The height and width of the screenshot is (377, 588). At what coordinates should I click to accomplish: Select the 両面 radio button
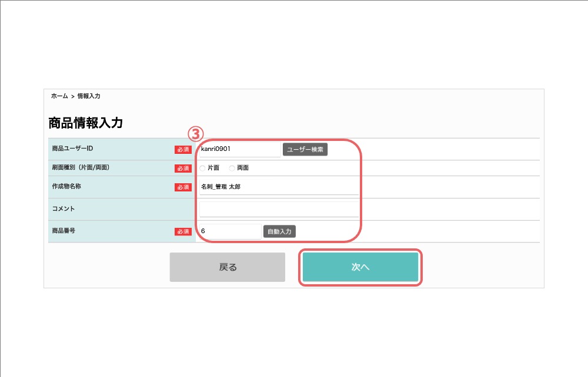232,168
